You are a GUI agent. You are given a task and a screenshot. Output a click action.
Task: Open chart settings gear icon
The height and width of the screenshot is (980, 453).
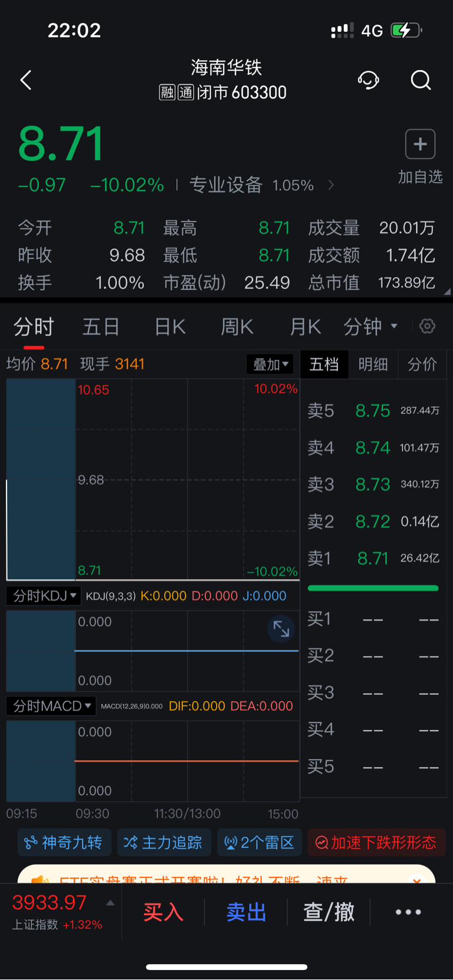point(427,326)
